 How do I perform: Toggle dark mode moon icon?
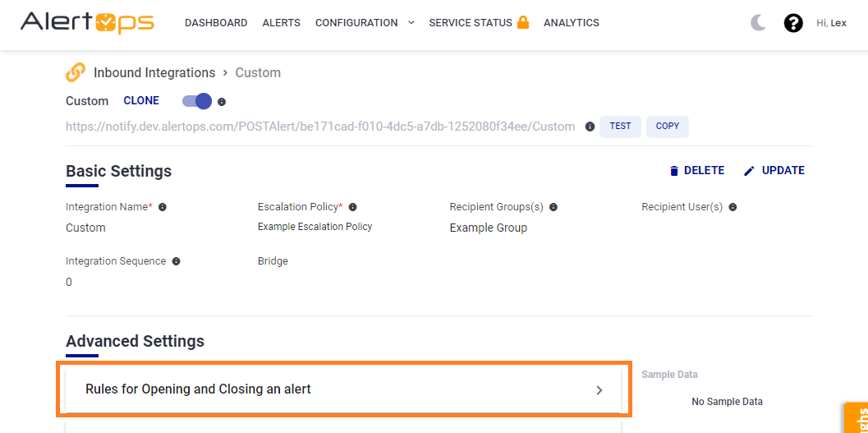click(x=759, y=23)
